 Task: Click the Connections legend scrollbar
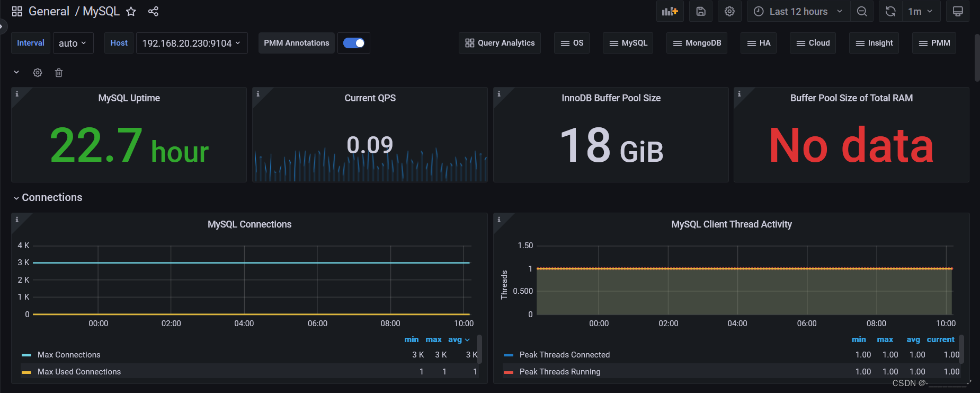(479, 349)
